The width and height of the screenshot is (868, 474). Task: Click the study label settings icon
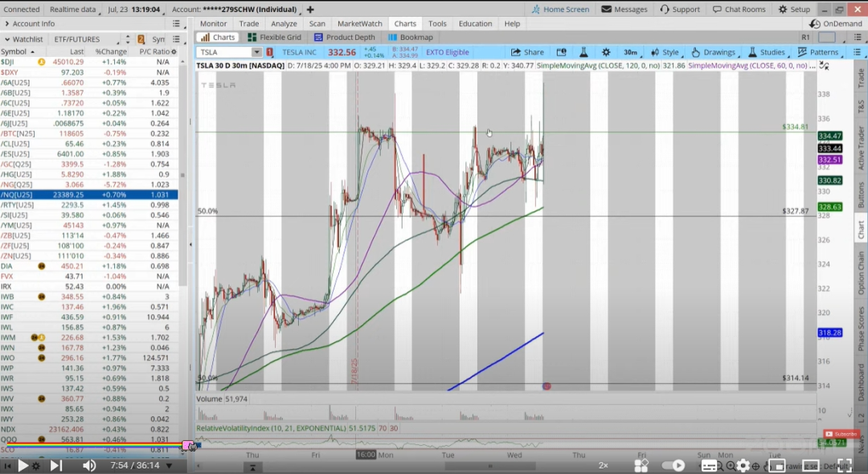tap(825, 66)
